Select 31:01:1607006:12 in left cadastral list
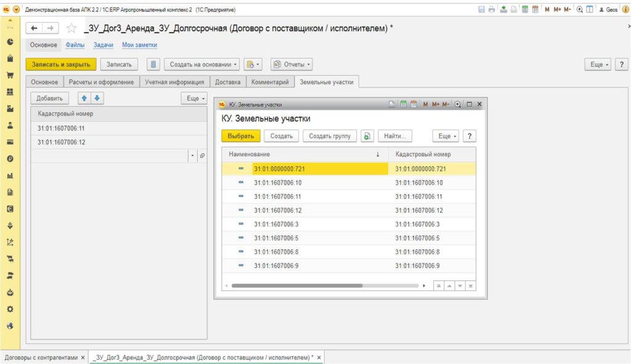 pos(119,142)
